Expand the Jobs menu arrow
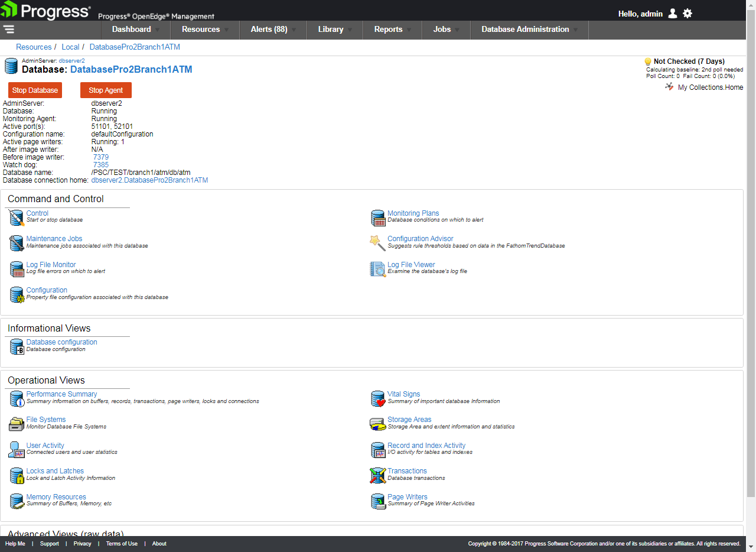This screenshot has height=552, width=756. (457, 30)
